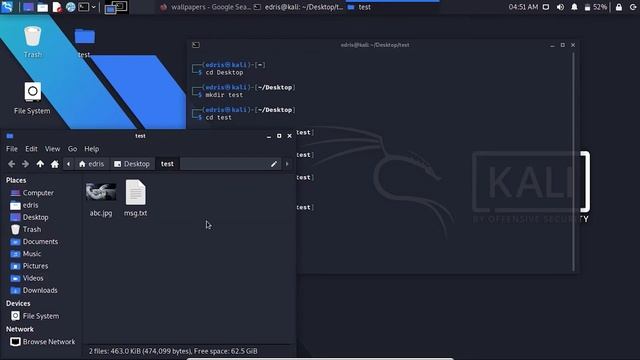Screen dimensions: 640x360
Task: Click the file manager title bar folder icon
Action: point(10,136)
